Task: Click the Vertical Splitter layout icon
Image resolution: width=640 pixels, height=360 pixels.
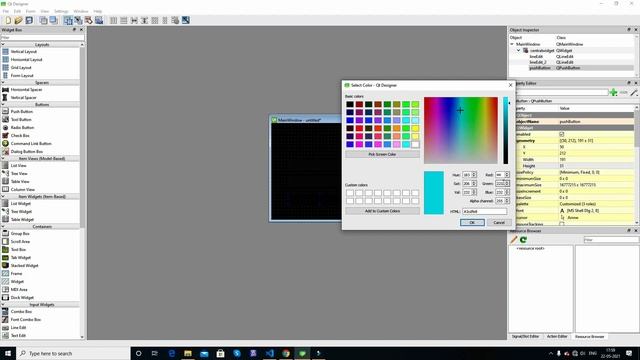Action: 144,20
